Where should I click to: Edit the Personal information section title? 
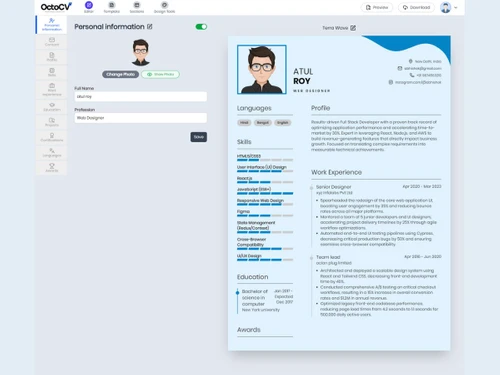pos(150,27)
